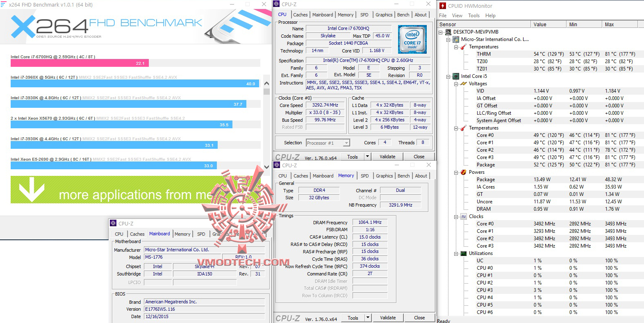The image size is (644, 323).
Task: Open the Tools menu in HWMonitor
Action: pos(474,16)
